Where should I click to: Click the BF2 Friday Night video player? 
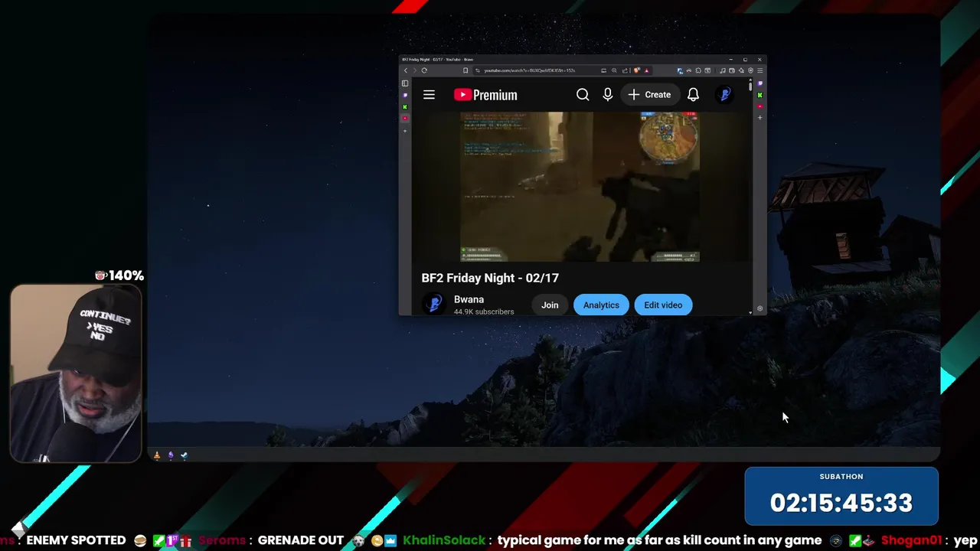580,187
